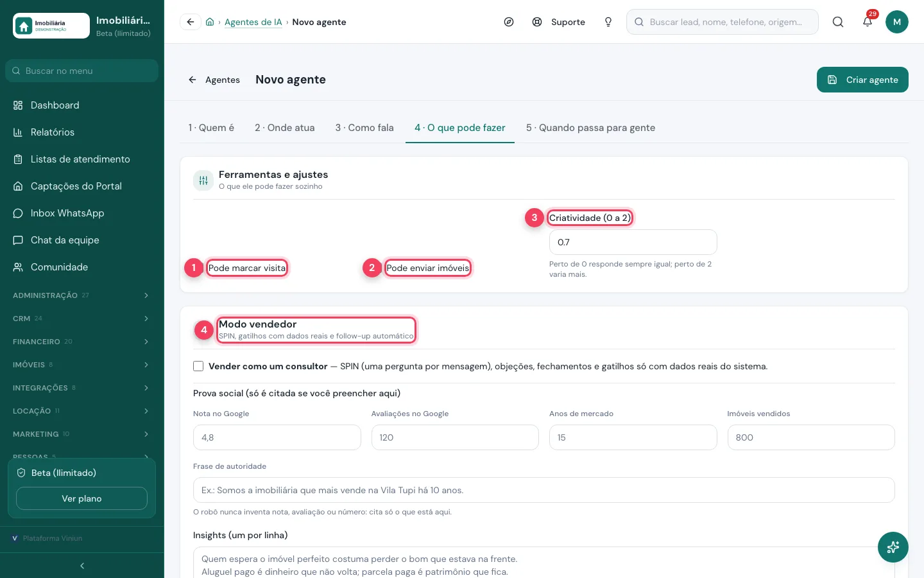Click the sparkle AI assistant floating button
Viewport: 924px width, 578px height.
893,547
